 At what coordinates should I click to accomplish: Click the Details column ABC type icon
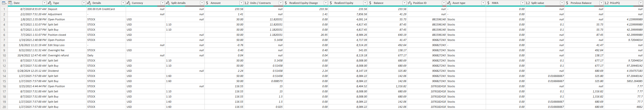tap(89, 3)
